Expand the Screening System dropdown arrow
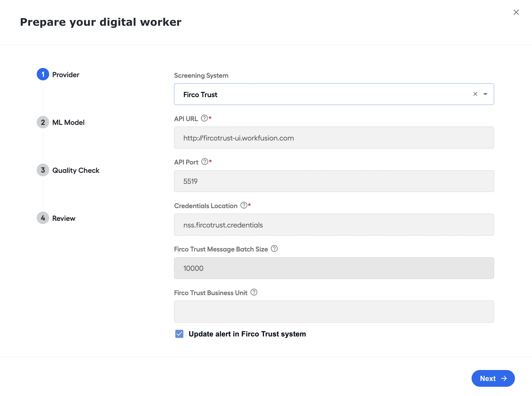The width and height of the screenshot is (532, 396). coord(485,94)
